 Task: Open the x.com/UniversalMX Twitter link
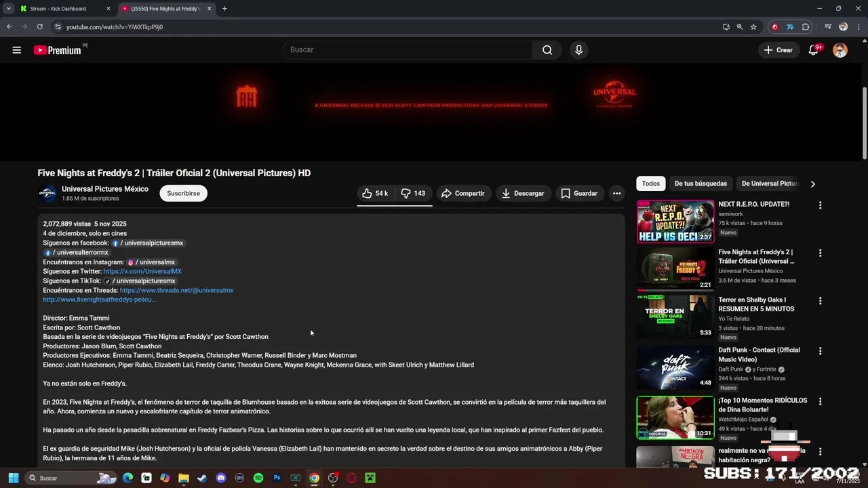pyautogui.click(x=142, y=271)
